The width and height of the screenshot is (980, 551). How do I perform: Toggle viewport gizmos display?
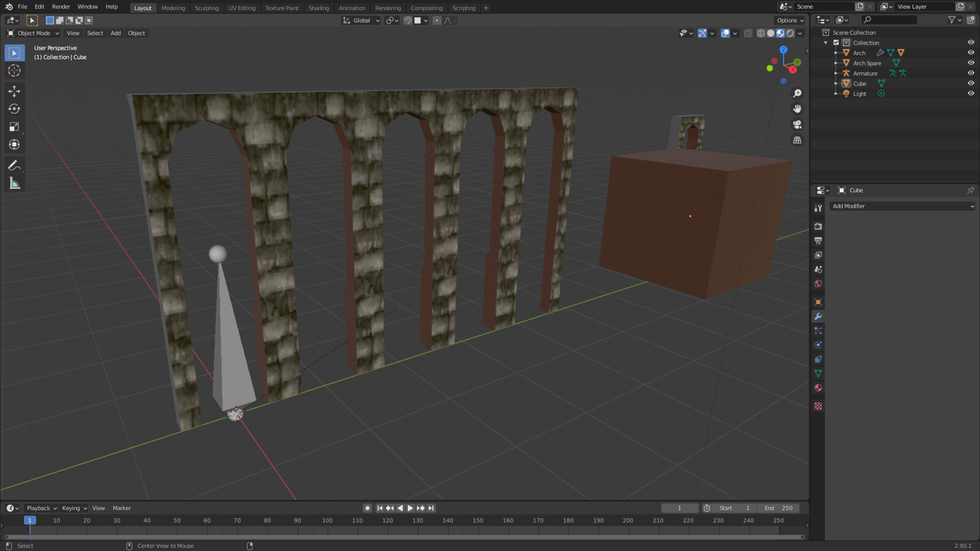(703, 33)
